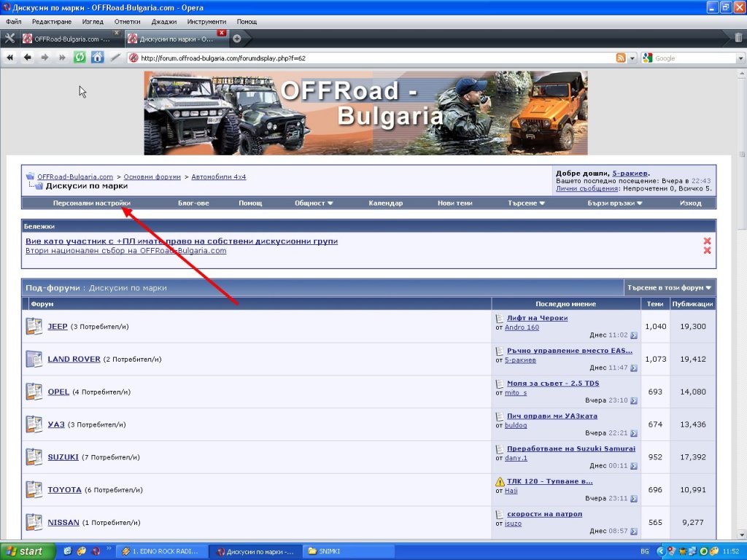
Task: Click the rewind navigation button
Action: tap(10, 58)
